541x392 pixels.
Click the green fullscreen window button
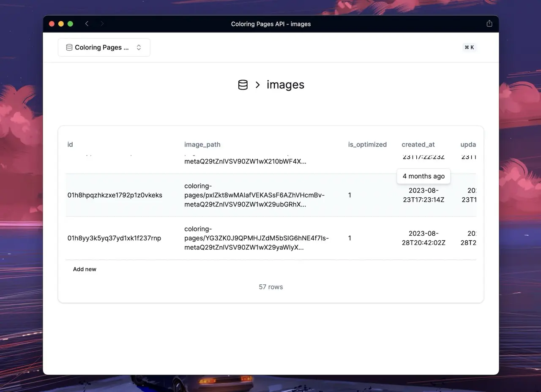(x=70, y=24)
